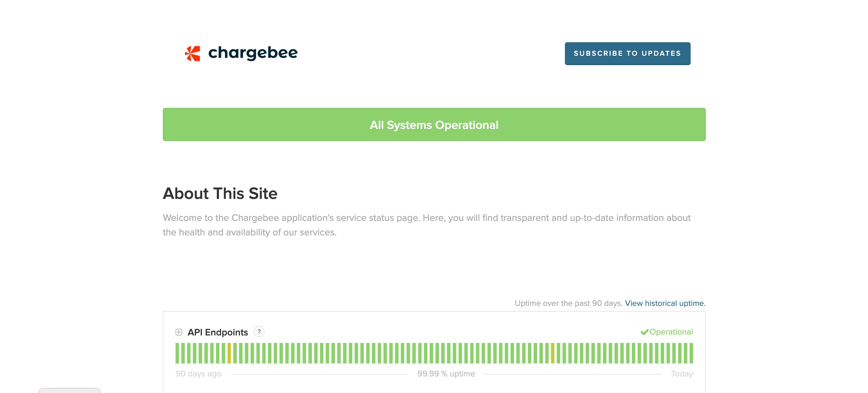Click the rightmost uptime bar above Today
The image size is (868, 393).
point(691,353)
